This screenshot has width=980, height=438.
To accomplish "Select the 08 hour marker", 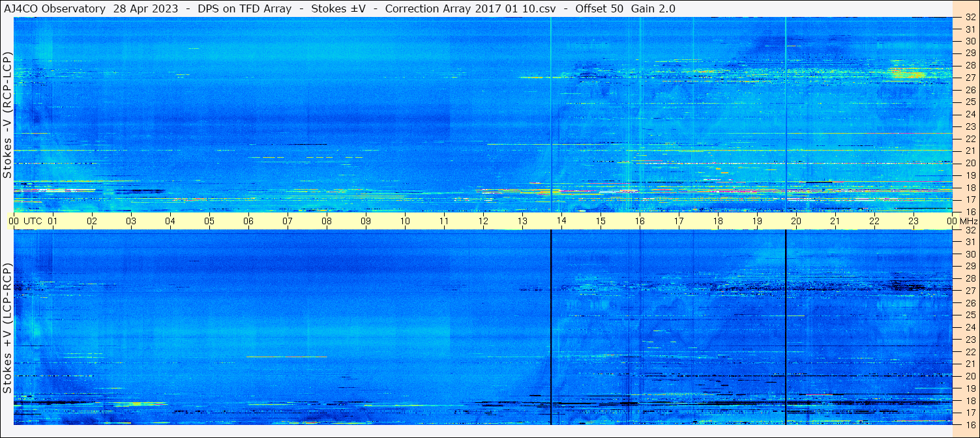I will pos(327,221).
